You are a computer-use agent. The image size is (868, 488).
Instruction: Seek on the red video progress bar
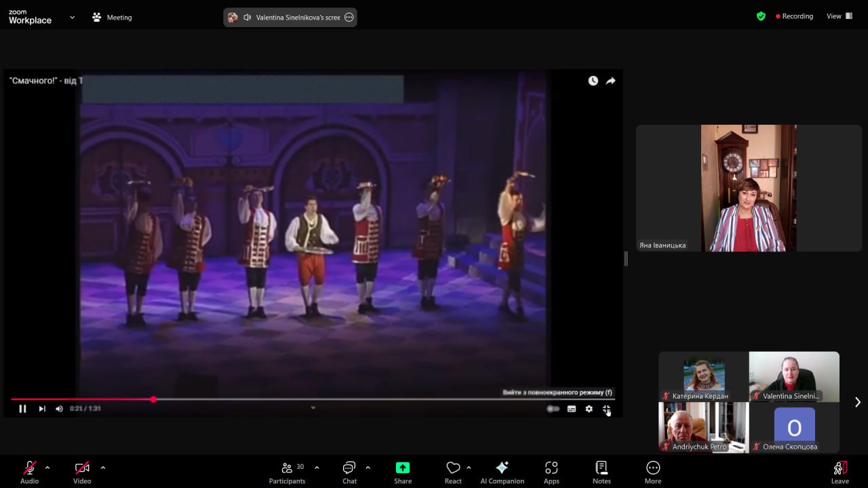pyautogui.click(x=313, y=399)
